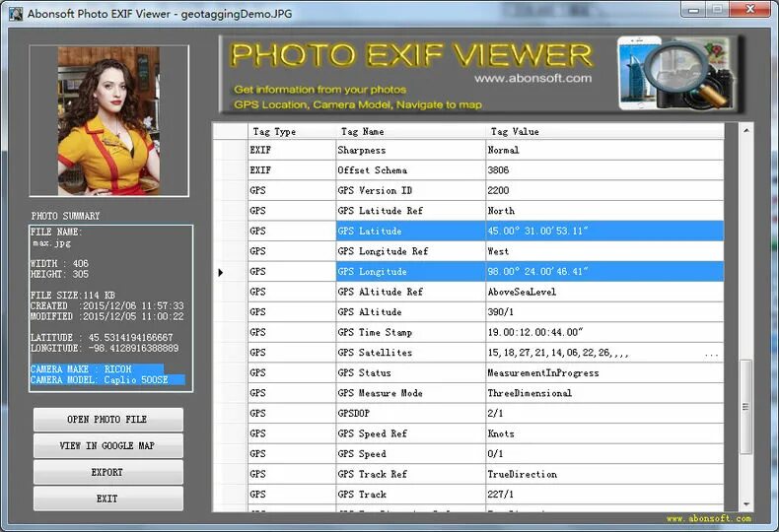Viewport: 779px width, 532px height.
Task: Open the abonsoft.com link at the bottom right
Action: (x=708, y=518)
